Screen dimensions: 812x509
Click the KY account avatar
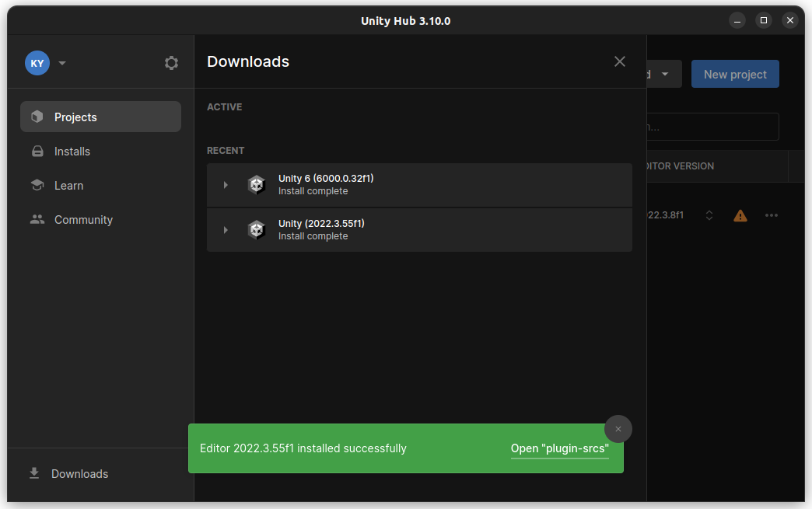[37, 63]
